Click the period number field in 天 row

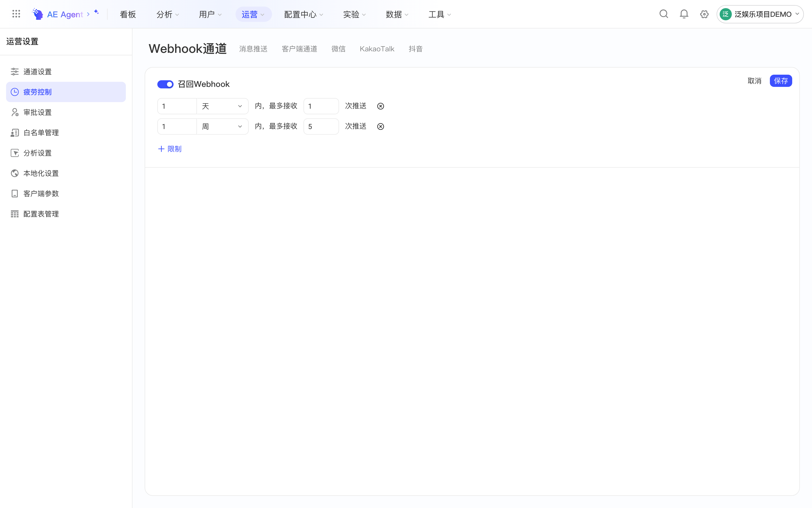pos(177,106)
